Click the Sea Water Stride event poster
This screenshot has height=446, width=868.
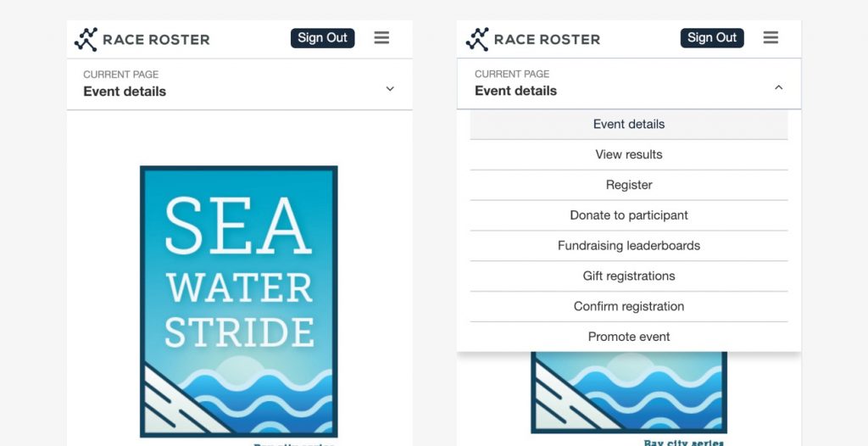(239, 301)
